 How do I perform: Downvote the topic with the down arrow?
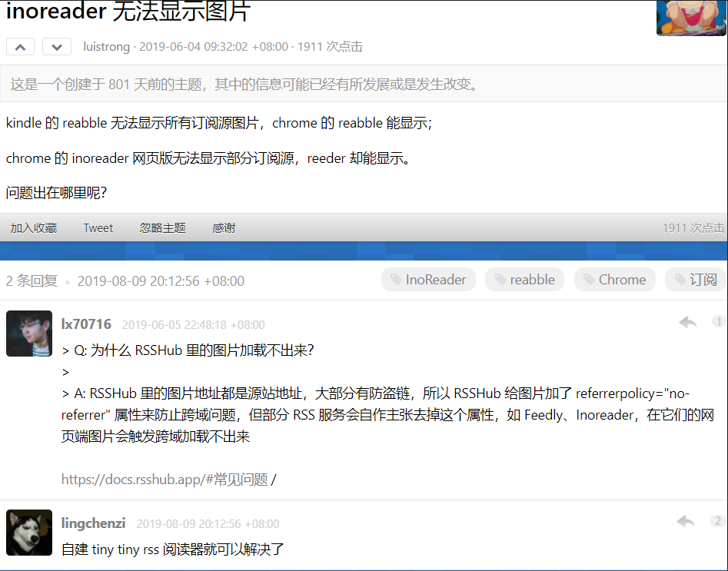pos(57,47)
